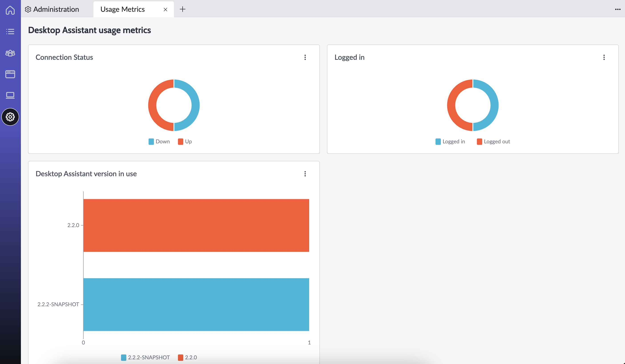Add a new tab with plus icon
Screen dimensions: 625x364
[183, 9]
